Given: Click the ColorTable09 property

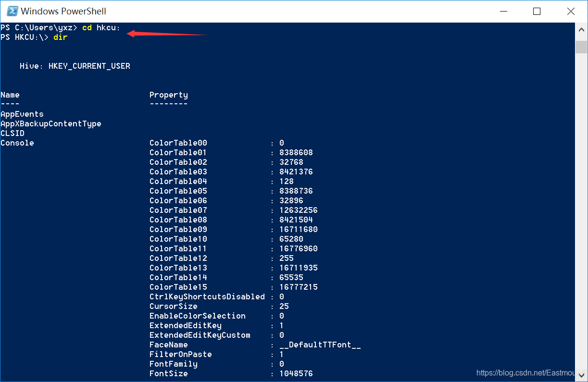Looking at the screenshot, I should tap(178, 229).
